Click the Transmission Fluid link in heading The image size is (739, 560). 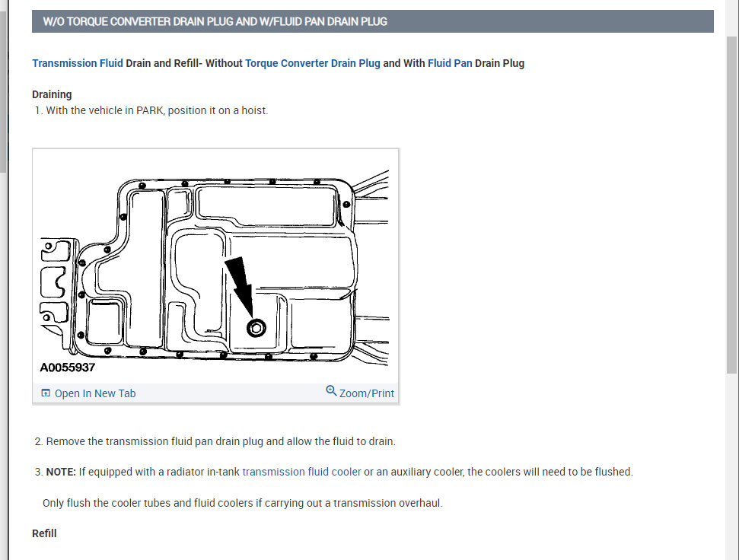tap(78, 63)
